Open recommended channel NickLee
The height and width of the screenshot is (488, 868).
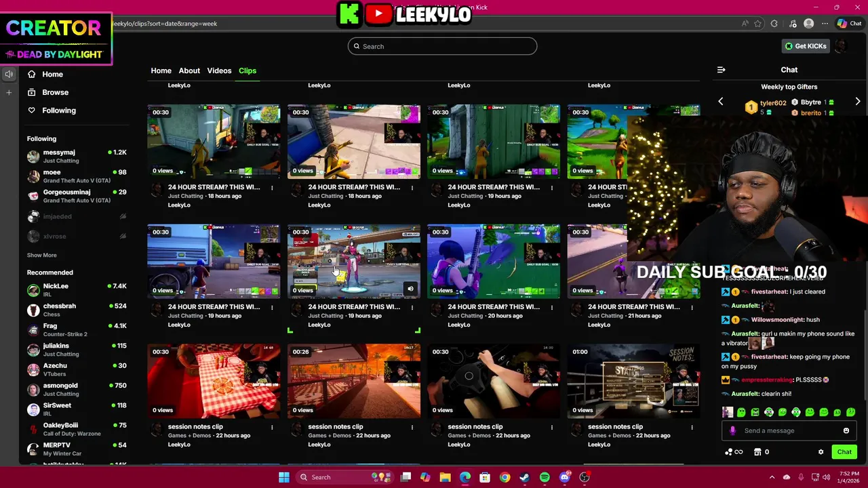click(77, 290)
